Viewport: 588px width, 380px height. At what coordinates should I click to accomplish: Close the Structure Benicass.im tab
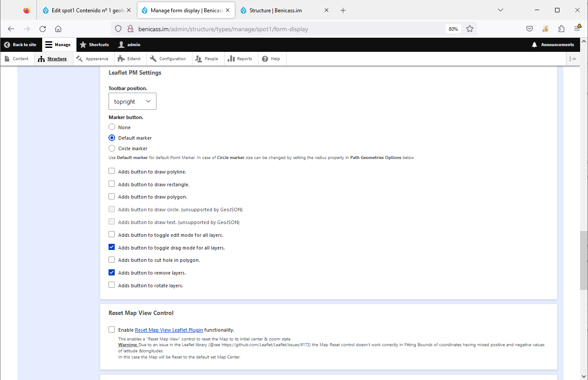(327, 10)
